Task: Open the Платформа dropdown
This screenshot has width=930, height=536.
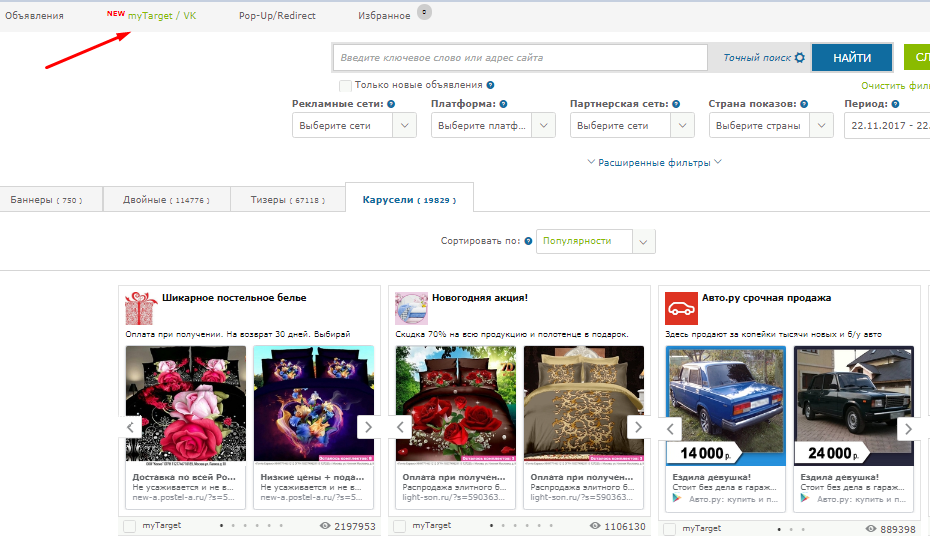Action: pyautogui.click(x=493, y=126)
